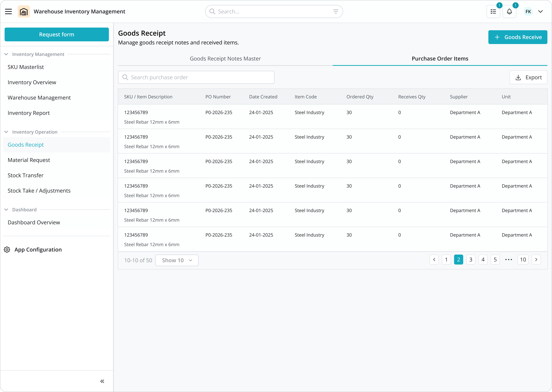Viewport: 552px width, 392px height.
Task: Open the task checklist icon
Action: click(493, 12)
